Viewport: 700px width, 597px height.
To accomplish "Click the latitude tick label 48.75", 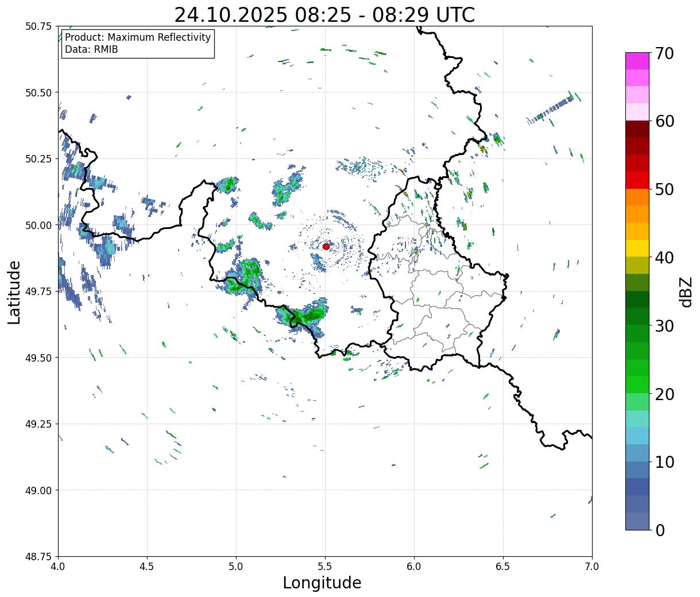I will click(38, 557).
